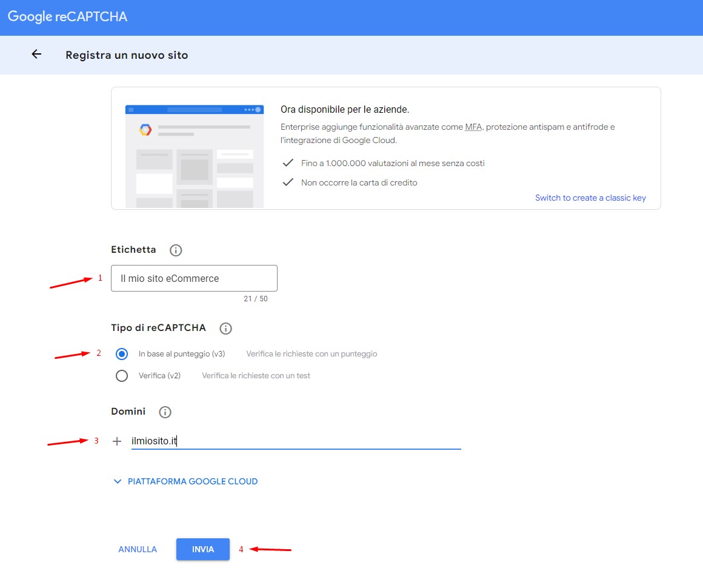Open the info tooltip next to Etichetta
This screenshot has width=703, height=588.
click(175, 249)
